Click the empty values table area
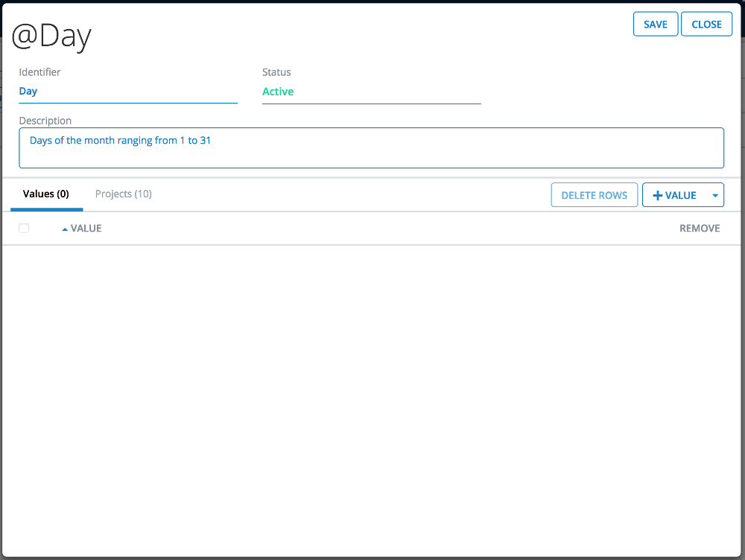 tap(371, 395)
